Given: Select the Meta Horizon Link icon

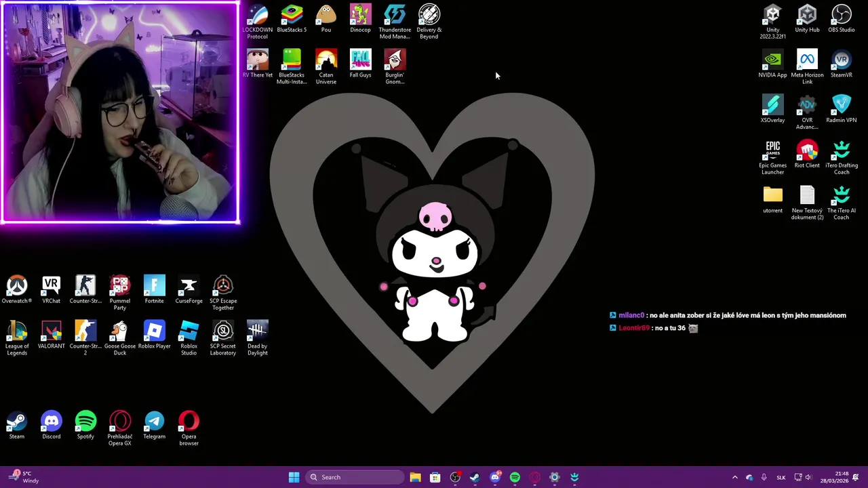Looking at the screenshot, I should [807, 66].
